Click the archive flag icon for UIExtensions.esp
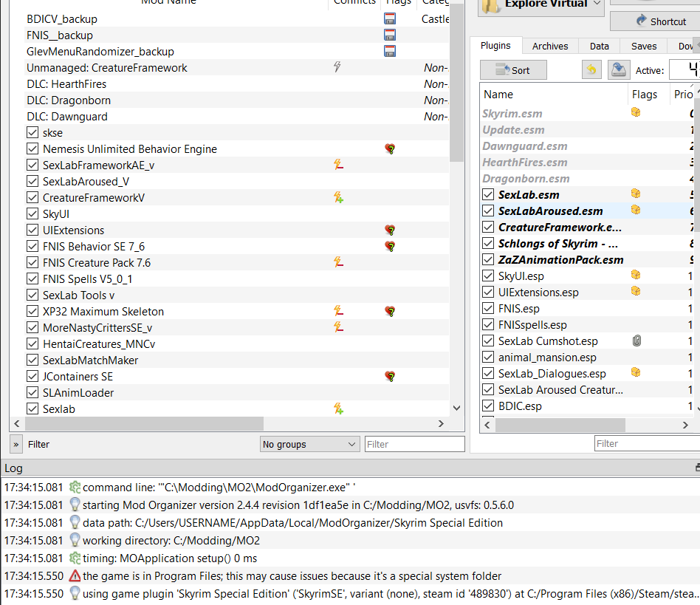700x605 pixels. 636,291
